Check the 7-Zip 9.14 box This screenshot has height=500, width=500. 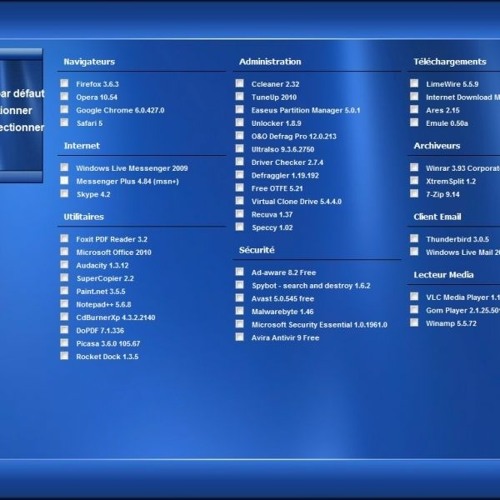click(x=414, y=193)
